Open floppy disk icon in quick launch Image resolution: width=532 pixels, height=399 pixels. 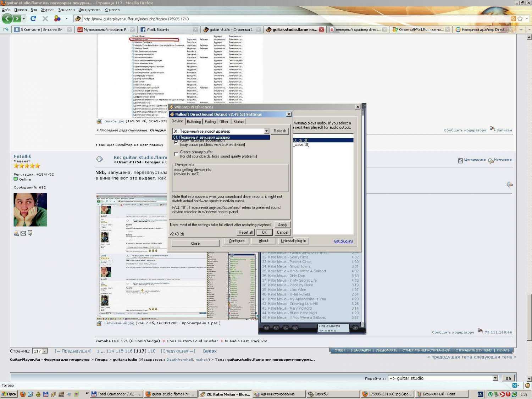coord(45,394)
